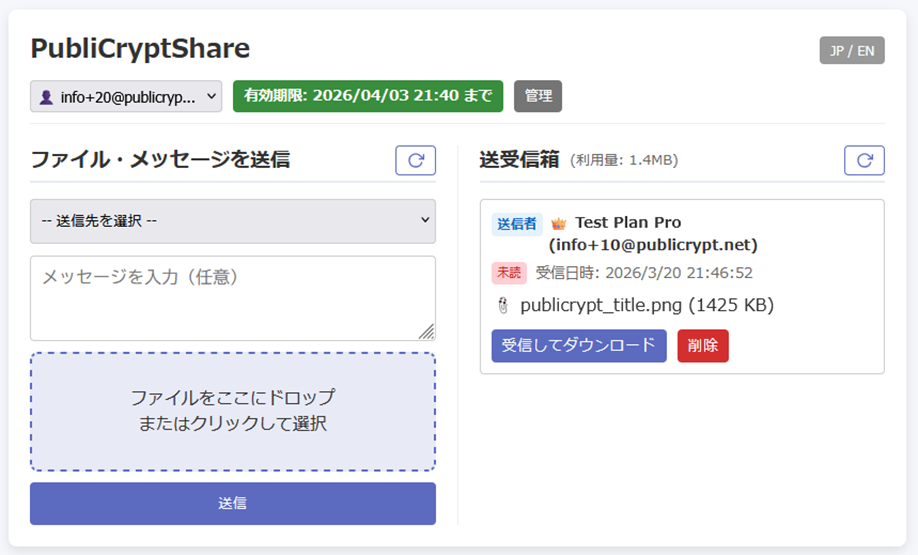
Task: Open the 管理 management button
Action: (538, 96)
